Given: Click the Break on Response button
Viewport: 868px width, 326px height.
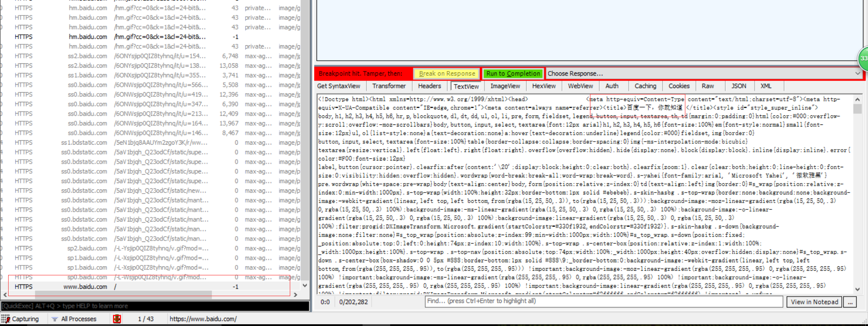Looking at the screenshot, I should [x=447, y=73].
